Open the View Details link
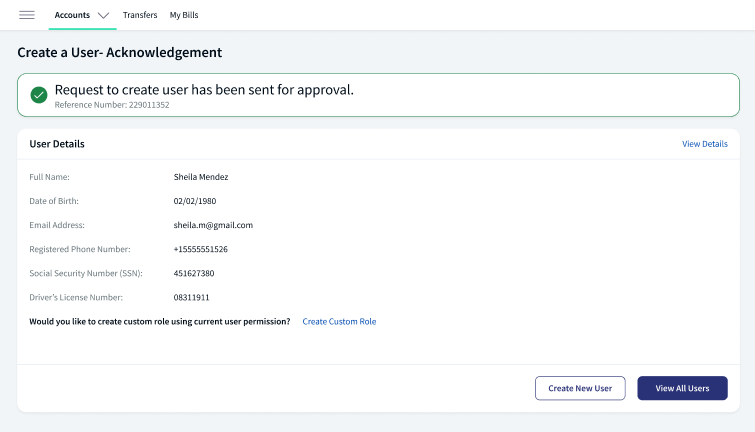 click(x=704, y=144)
